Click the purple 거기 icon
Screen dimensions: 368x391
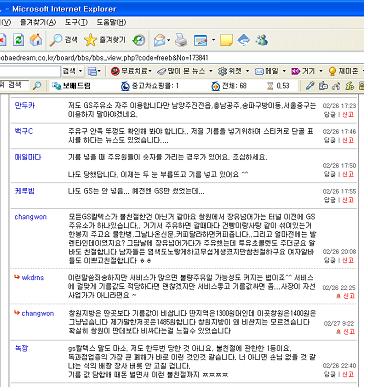pos(295,71)
